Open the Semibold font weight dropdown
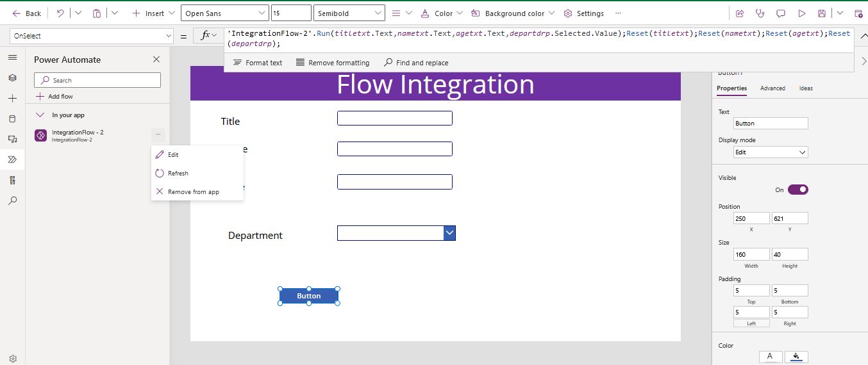868x365 pixels. [349, 13]
